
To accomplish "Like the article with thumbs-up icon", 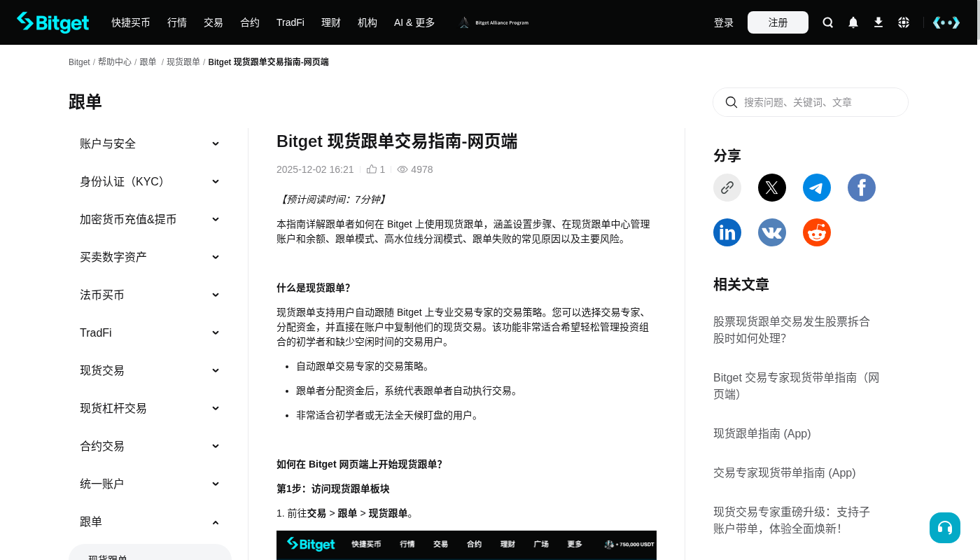I will click(x=372, y=169).
